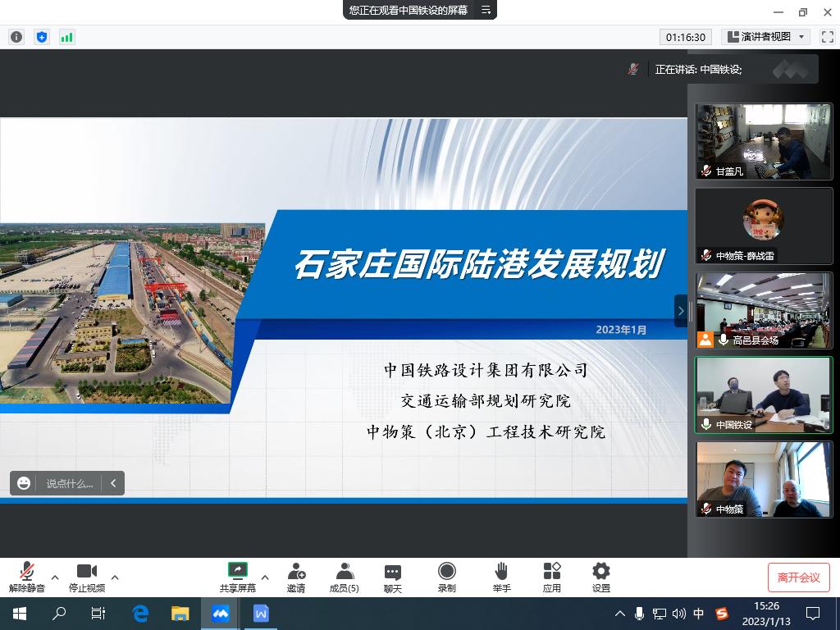Switch to Tencent Meeting taskbar icon
The width and height of the screenshot is (840, 630).
(220, 614)
